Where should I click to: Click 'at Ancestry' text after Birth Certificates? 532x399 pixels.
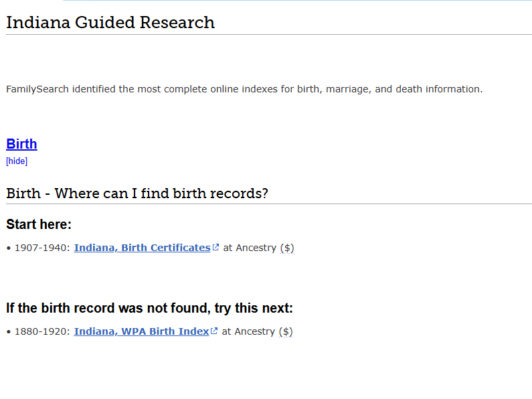tap(250, 248)
